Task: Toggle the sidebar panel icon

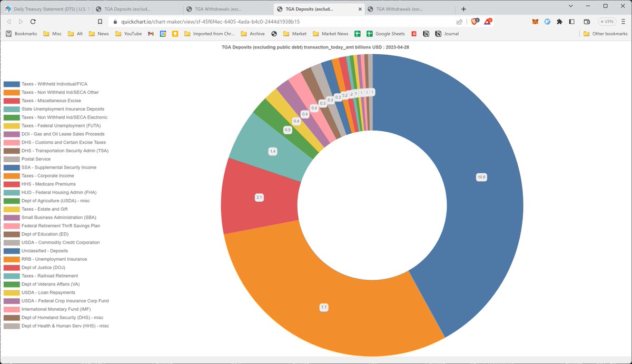Action: [x=571, y=22]
